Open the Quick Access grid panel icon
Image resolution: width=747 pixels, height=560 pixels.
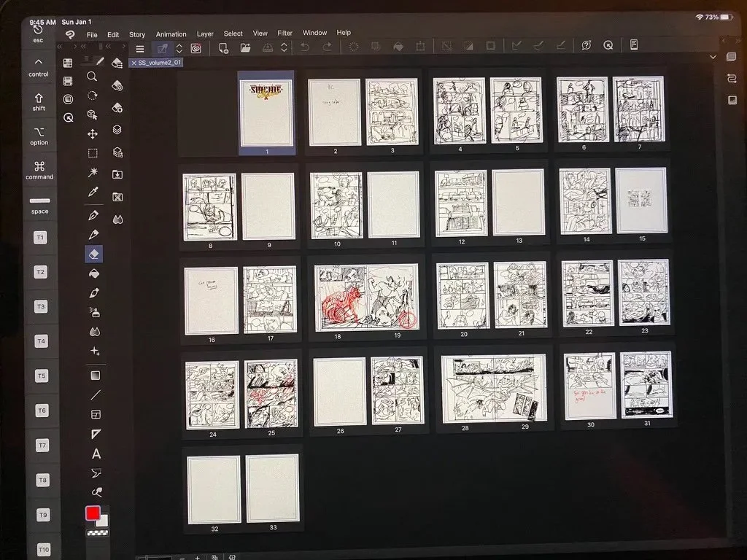click(x=68, y=63)
